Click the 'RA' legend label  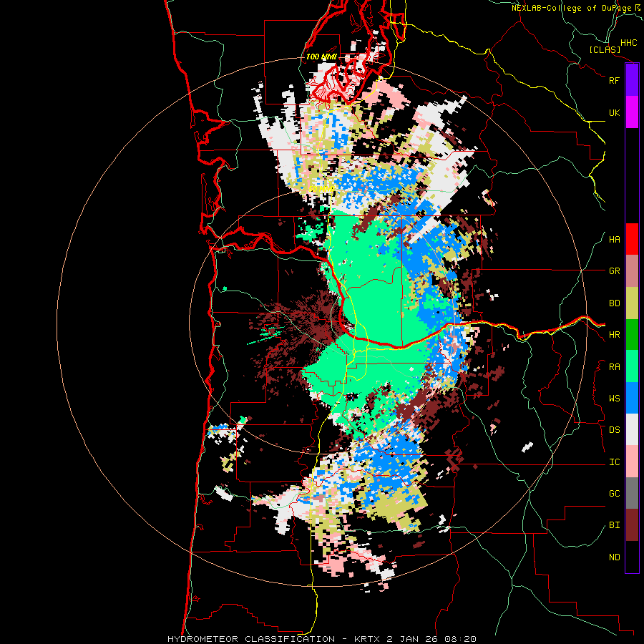pos(614,367)
